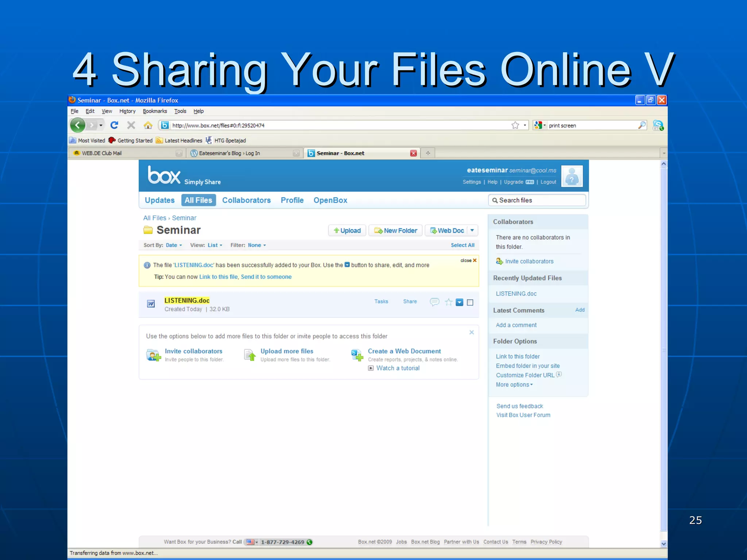Click the Create a Web Document icon
This screenshot has height=560, width=747.
(x=357, y=355)
